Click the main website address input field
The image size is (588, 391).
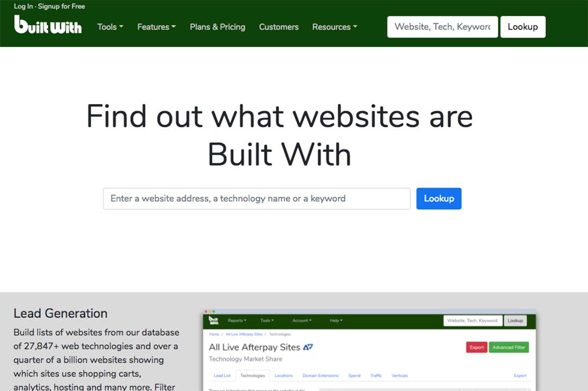click(256, 199)
